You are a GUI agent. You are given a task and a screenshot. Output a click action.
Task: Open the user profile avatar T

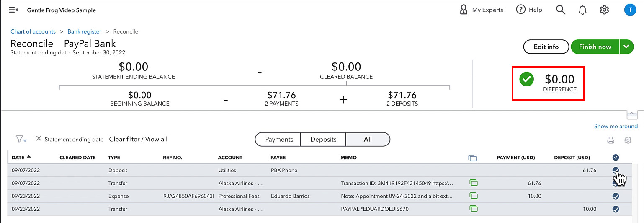pyautogui.click(x=630, y=10)
